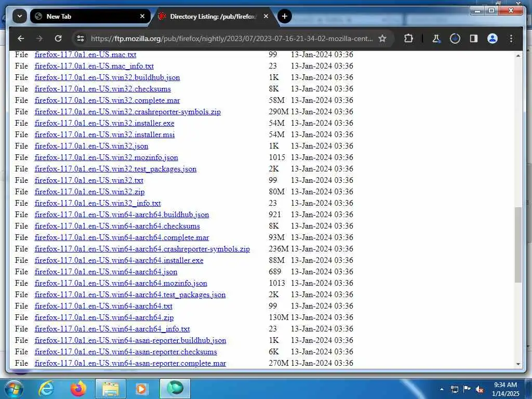Download win64-aarch64.zip archive
The height and width of the screenshot is (399, 532).
click(104, 317)
